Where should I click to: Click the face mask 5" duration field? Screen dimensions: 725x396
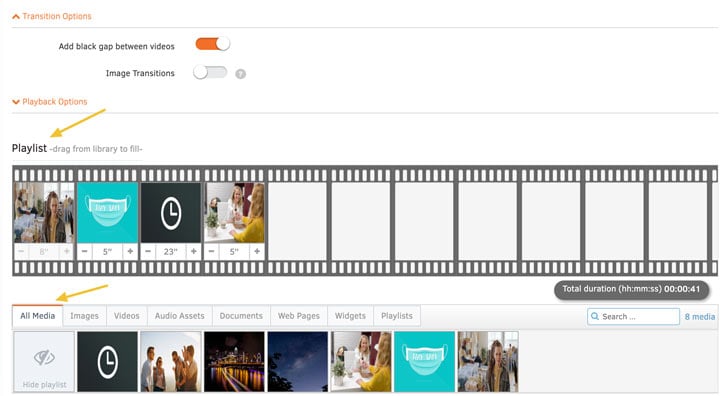(x=107, y=252)
